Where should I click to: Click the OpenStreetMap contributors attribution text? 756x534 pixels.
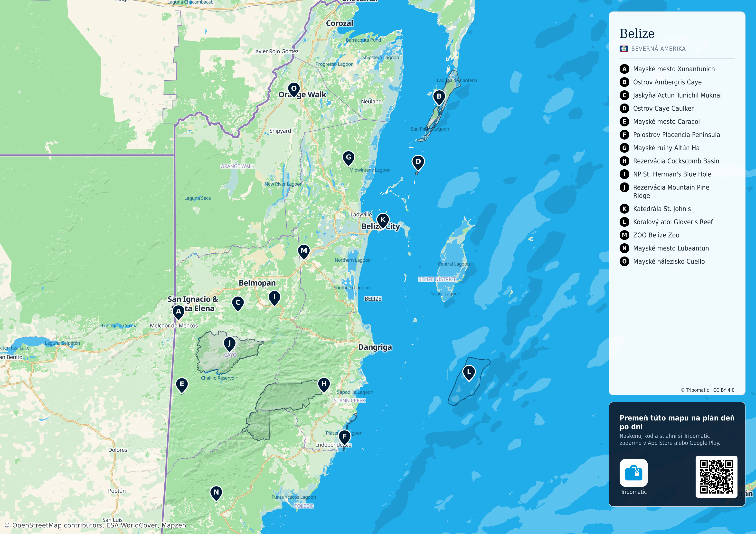95,525
